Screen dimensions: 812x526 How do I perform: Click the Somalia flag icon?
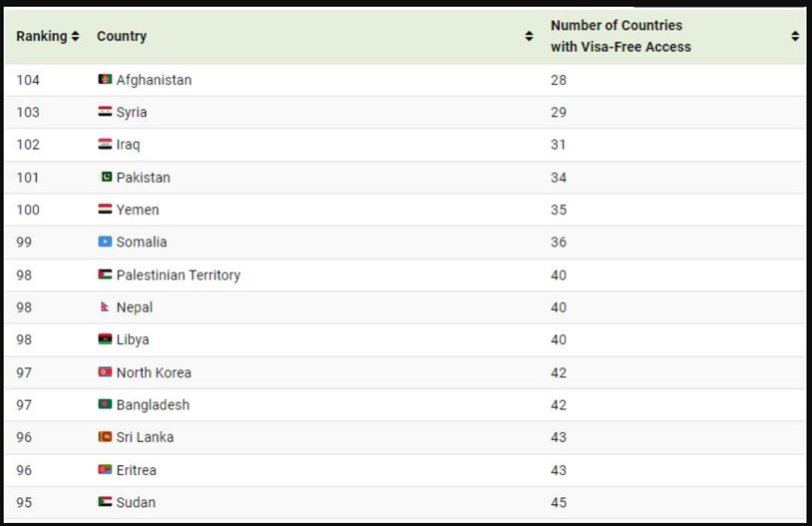click(x=105, y=242)
